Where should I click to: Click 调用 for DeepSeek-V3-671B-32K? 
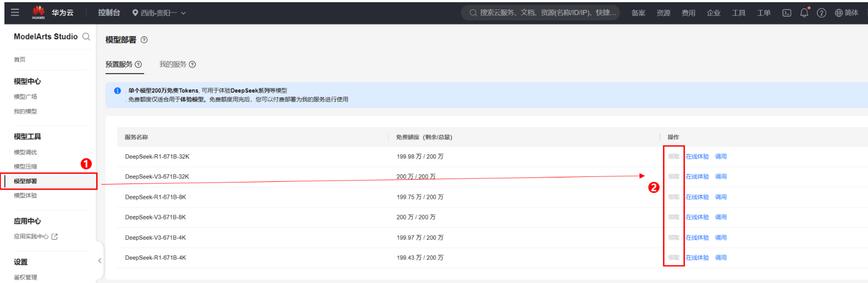pos(721,177)
